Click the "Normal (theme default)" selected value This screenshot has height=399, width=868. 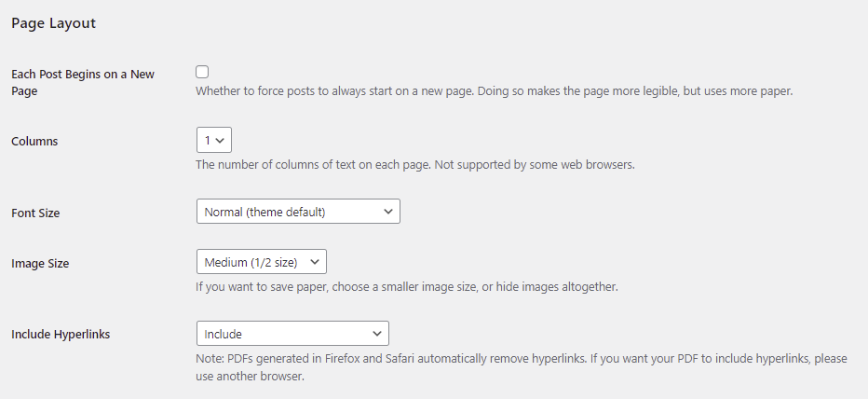click(265, 212)
